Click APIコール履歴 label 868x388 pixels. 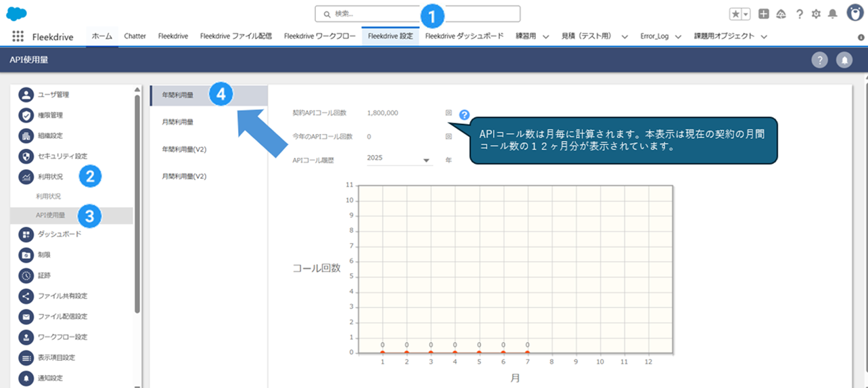313,159
